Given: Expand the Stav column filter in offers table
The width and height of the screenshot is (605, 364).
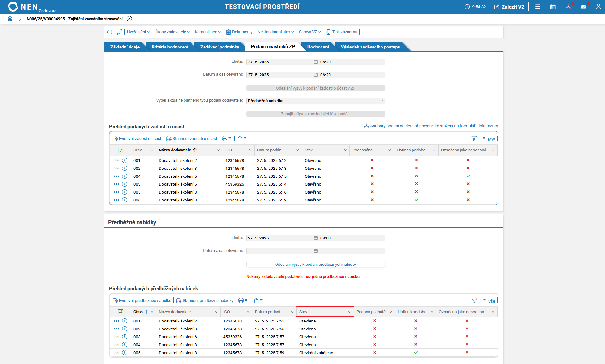Looking at the screenshot, I should click(349, 312).
